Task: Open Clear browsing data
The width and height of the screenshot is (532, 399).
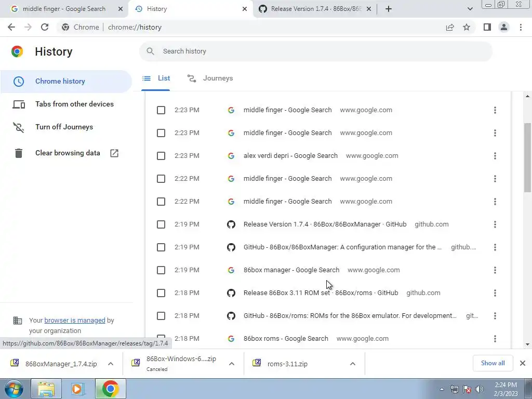Action: coord(66,153)
